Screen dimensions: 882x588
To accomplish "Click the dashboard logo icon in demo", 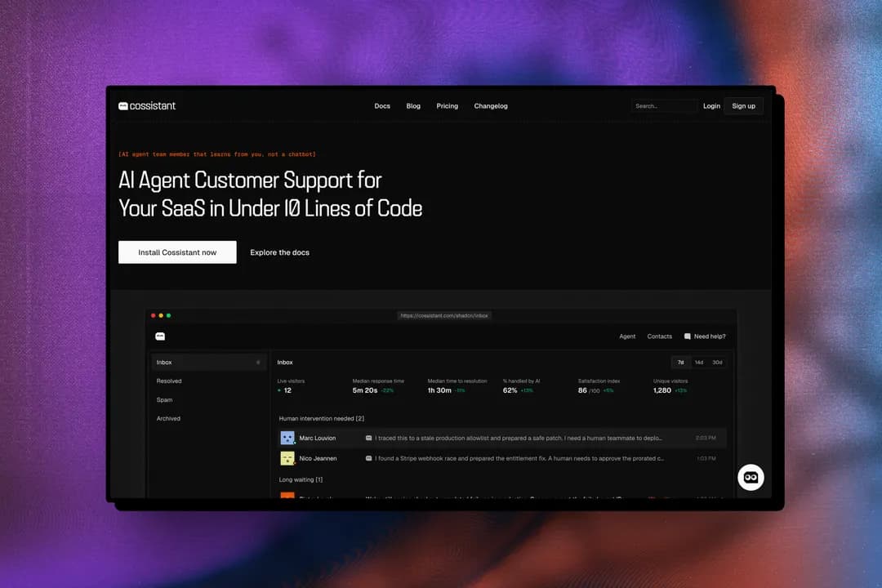I will point(160,336).
